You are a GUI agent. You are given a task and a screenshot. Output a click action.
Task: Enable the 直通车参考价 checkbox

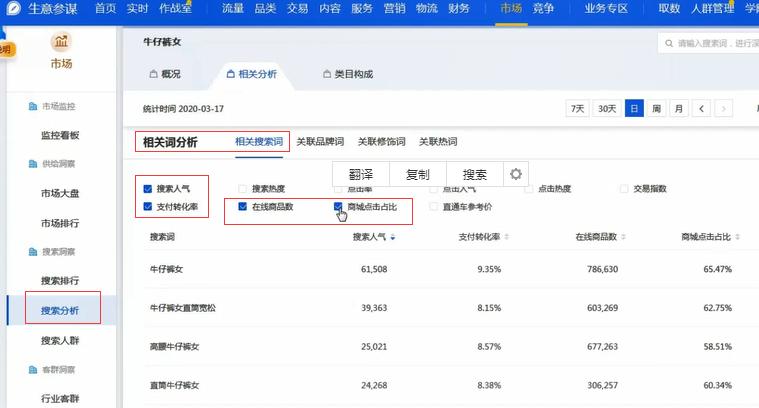(434, 207)
